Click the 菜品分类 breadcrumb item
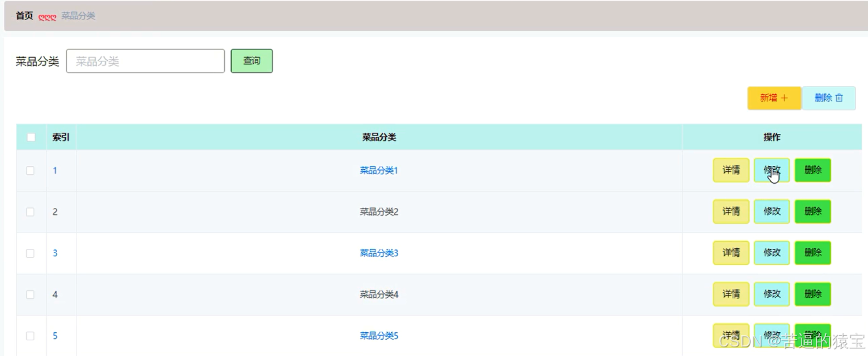 point(78,16)
